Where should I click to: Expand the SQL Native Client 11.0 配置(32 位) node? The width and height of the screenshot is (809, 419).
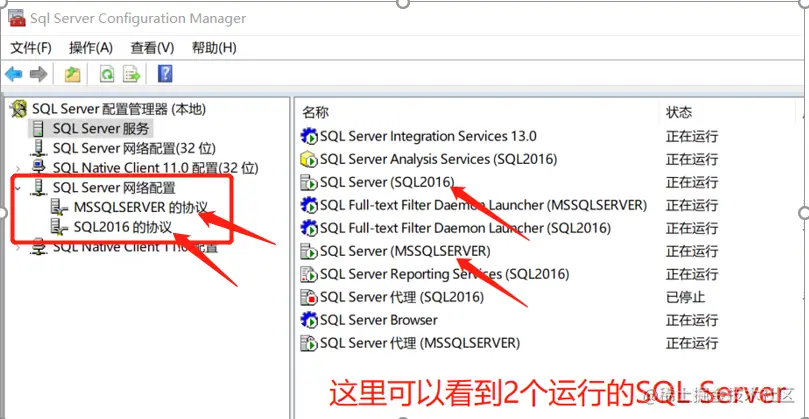(x=19, y=168)
